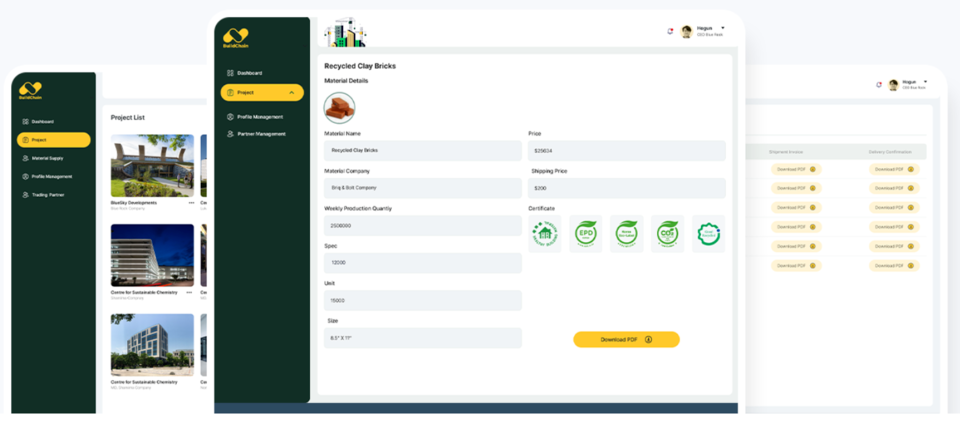Click Project clipboard icon in left window
Image resolution: width=960 pixels, height=424 pixels.
pos(25,140)
